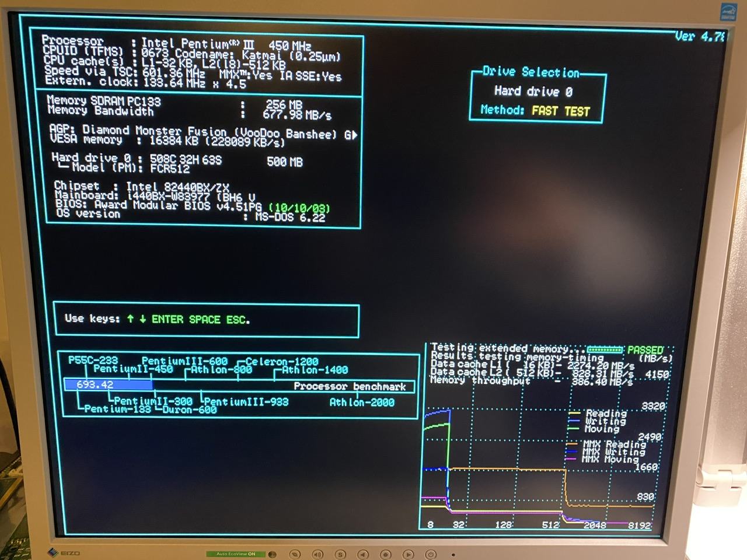Click the Pentium-133 benchmark marker
The width and height of the screenshot is (747, 560).
(x=117, y=408)
